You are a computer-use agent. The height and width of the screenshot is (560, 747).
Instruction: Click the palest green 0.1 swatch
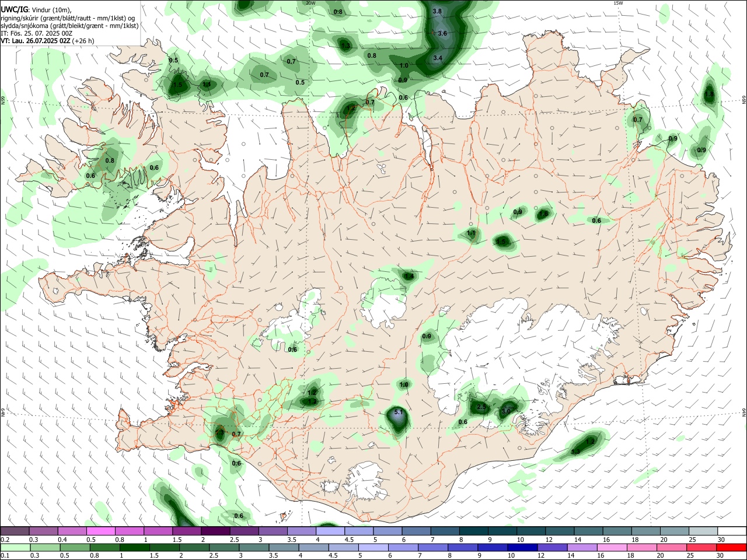(x=15, y=547)
